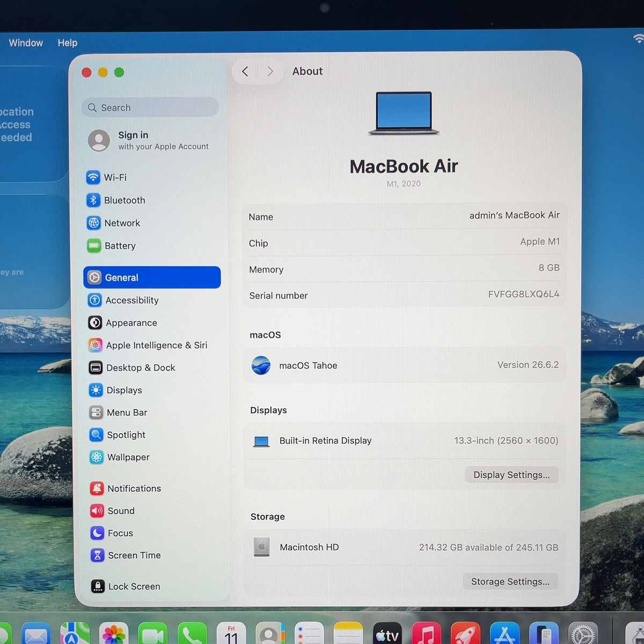644x644 pixels.
Task: Click the About title in the toolbar
Action: (x=308, y=71)
